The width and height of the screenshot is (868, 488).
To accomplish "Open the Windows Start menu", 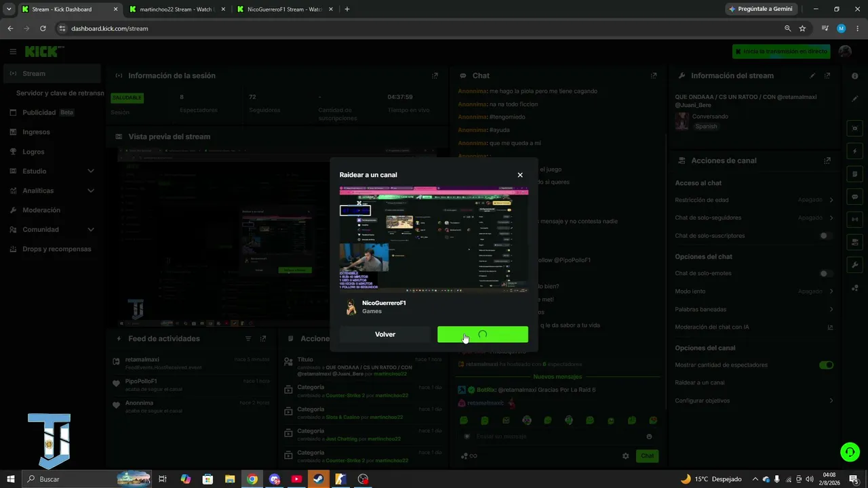I will [11, 479].
